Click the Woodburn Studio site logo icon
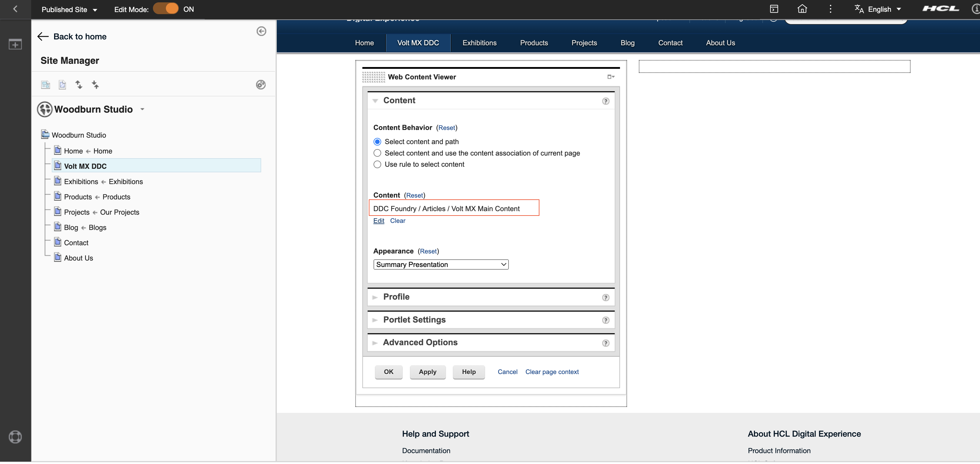This screenshot has height=464, width=980. coord(44,109)
